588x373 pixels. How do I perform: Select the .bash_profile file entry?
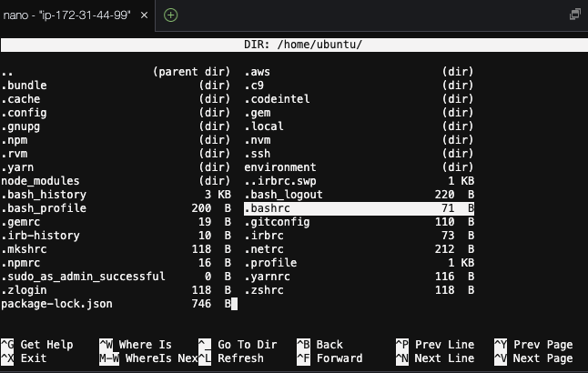(116, 208)
